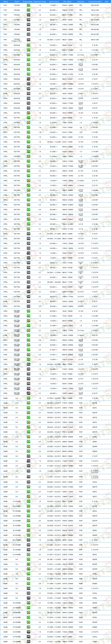This screenshot has height=644, width=111.
Task: Click petrol PB icon in Signum Z 22 YH row
Action: tap(28, 60)
